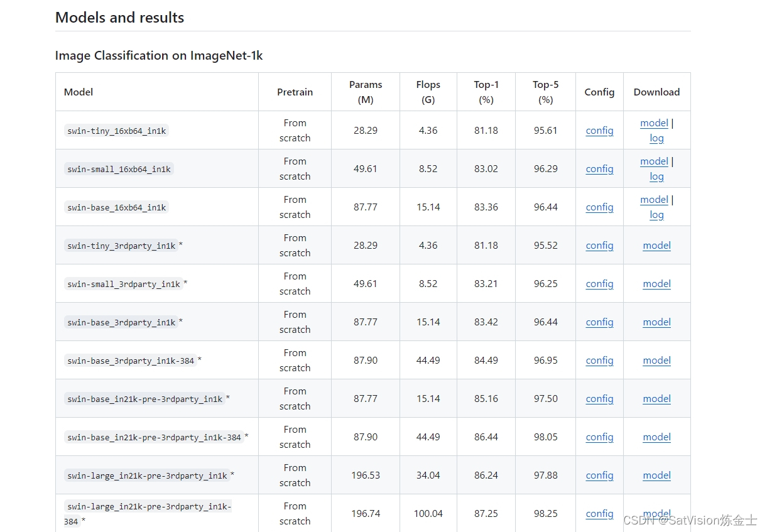Click the Top-1 (%) column header
767x532 pixels.
click(x=486, y=92)
